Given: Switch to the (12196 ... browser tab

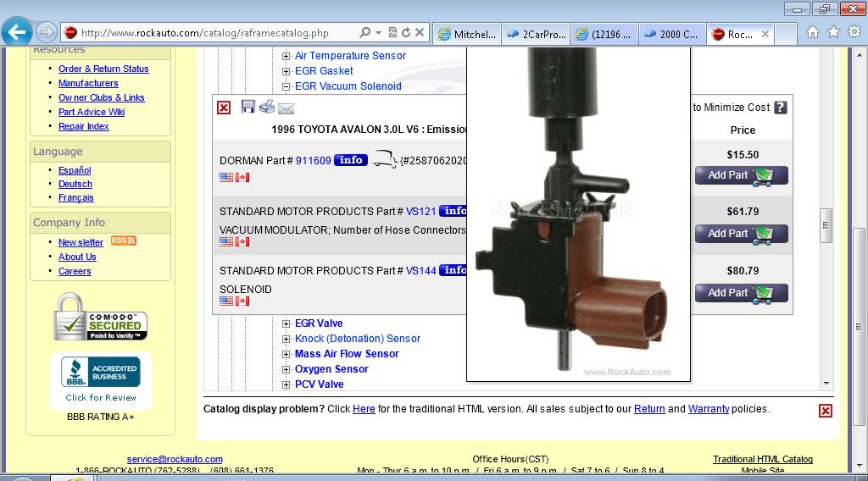Looking at the screenshot, I should pos(604,34).
